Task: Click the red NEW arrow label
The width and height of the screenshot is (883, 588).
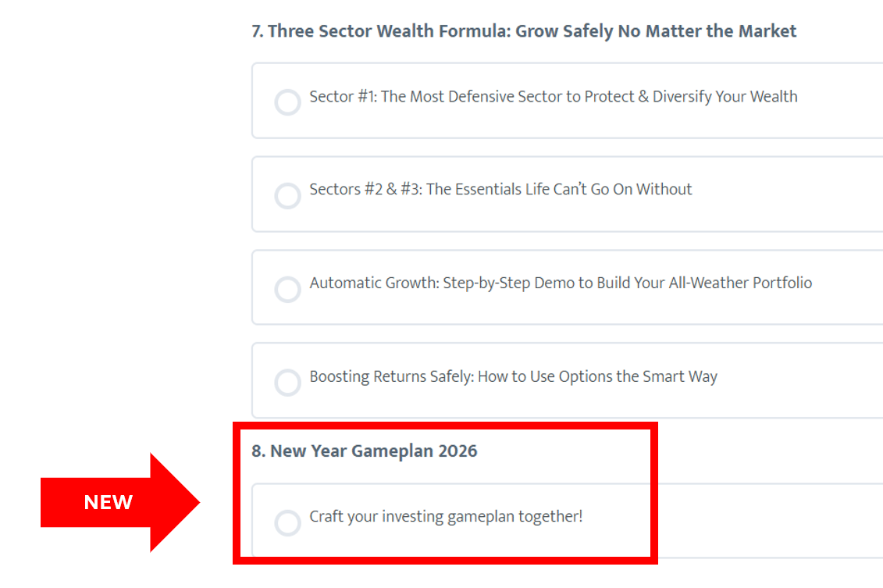Action: 120,502
